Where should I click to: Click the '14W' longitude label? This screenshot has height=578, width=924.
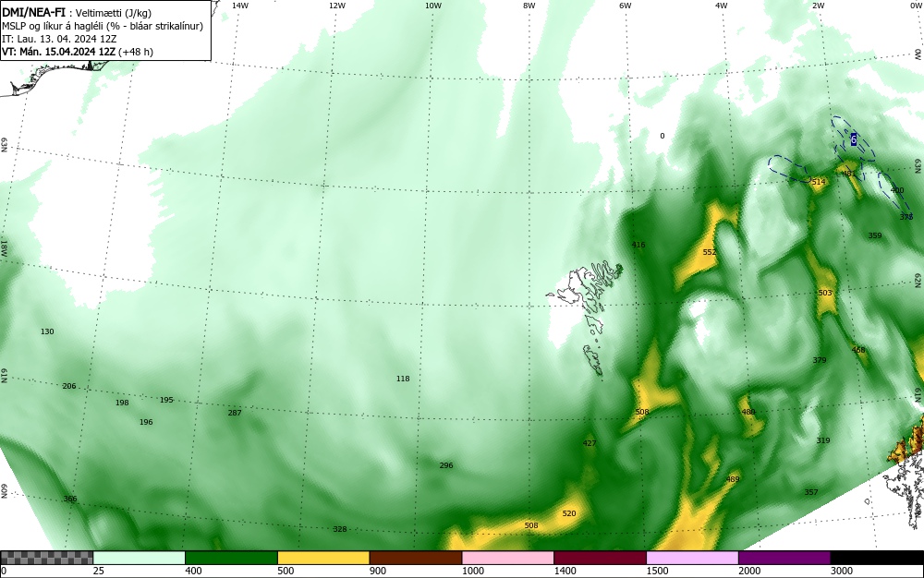tap(240, 6)
